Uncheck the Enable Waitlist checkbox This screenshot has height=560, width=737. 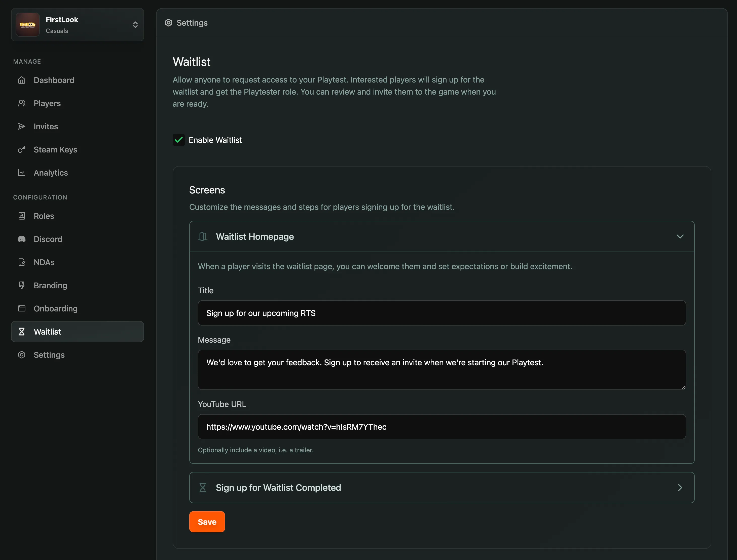(179, 140)
